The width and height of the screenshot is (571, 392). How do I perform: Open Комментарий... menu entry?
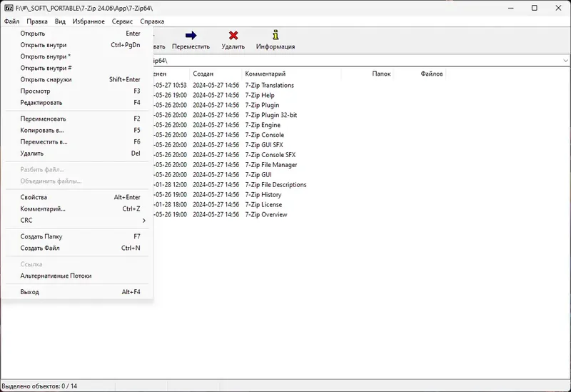pyautogui.click(x=77, y=208)
